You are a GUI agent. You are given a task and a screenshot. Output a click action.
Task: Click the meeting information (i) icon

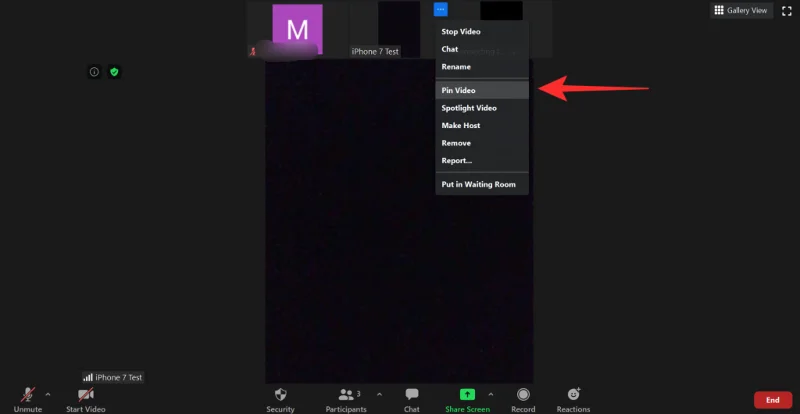pos(94,72)
